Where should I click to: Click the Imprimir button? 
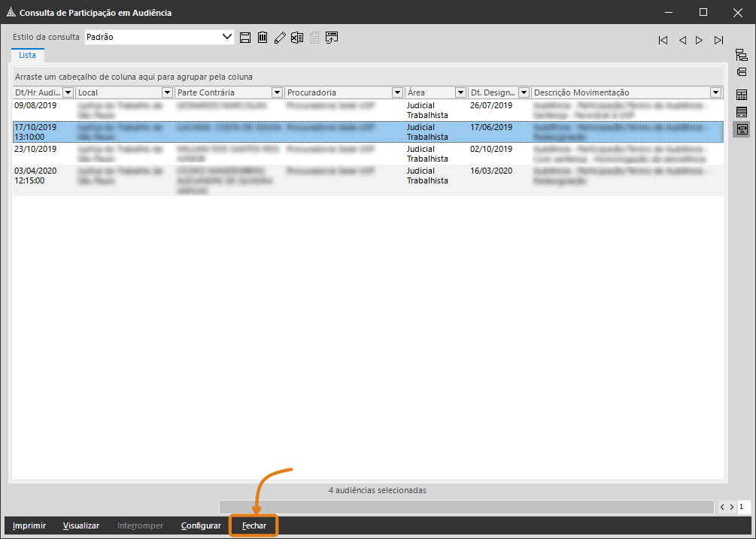coord(29,525)
